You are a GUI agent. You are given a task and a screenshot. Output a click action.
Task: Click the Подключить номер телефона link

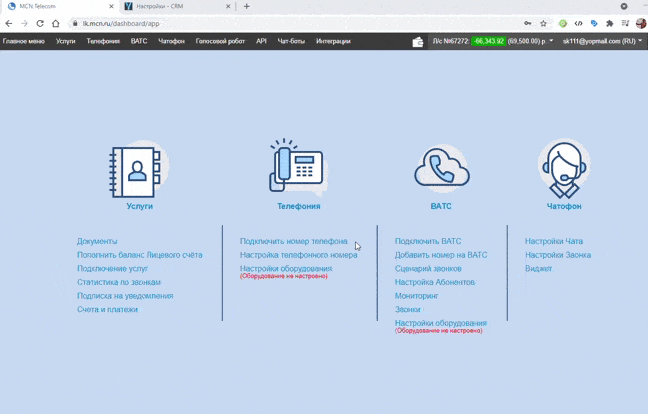[293, 241]
